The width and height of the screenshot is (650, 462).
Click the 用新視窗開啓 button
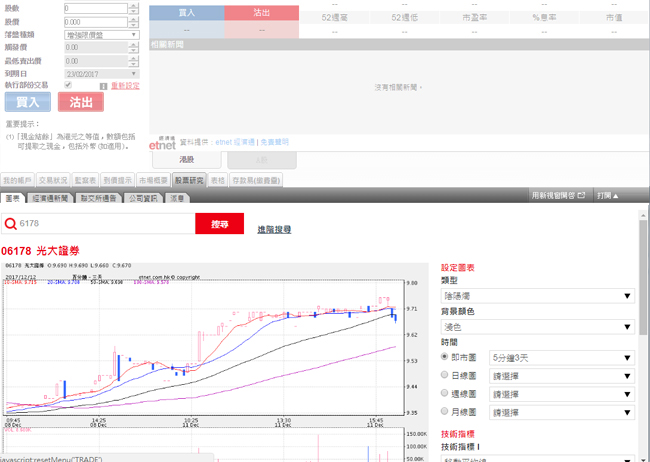tap(558, 195)
